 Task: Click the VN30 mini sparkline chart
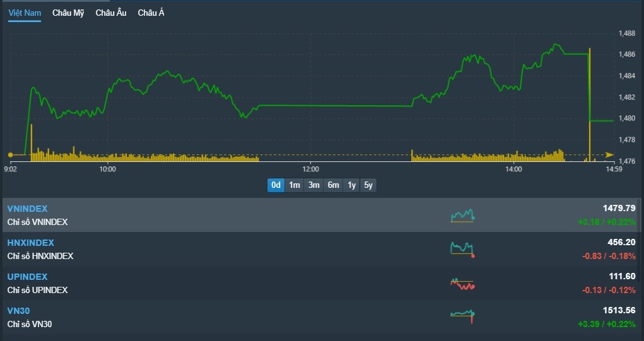(x=462, y=315)
